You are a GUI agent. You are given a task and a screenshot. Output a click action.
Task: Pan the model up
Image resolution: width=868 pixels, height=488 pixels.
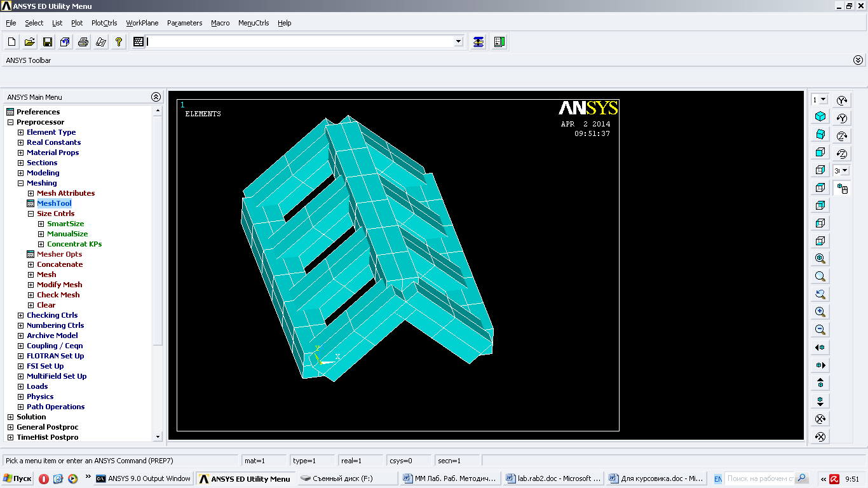pos(820,383)
